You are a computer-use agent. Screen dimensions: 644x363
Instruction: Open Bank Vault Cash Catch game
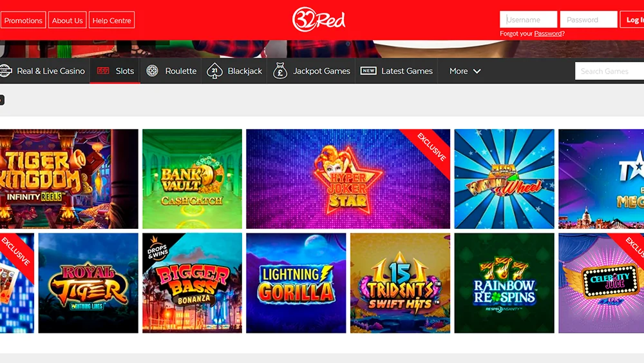point(192,179)
